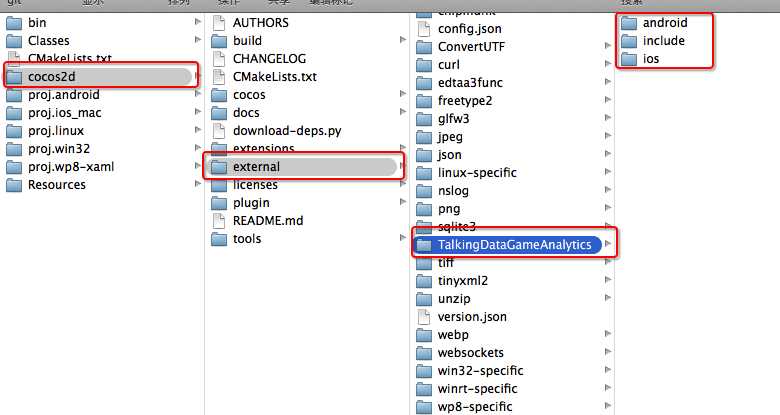The height and width of the screenshot is (415, 780).
Task: Click the tiff folder name
Action: coord(446,263)
